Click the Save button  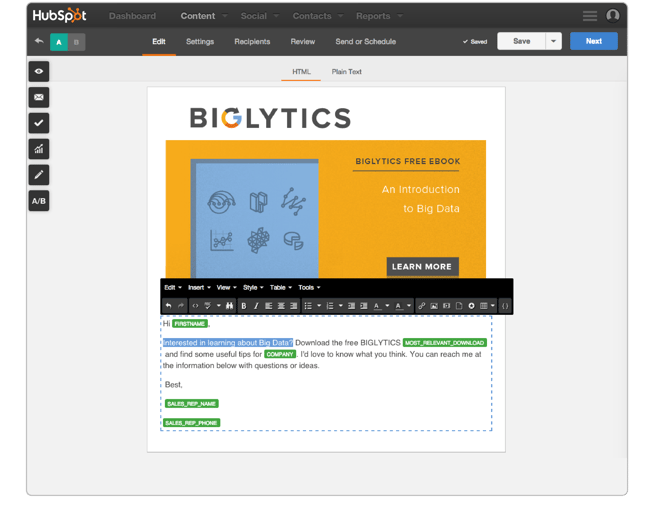tap(521, 41)
